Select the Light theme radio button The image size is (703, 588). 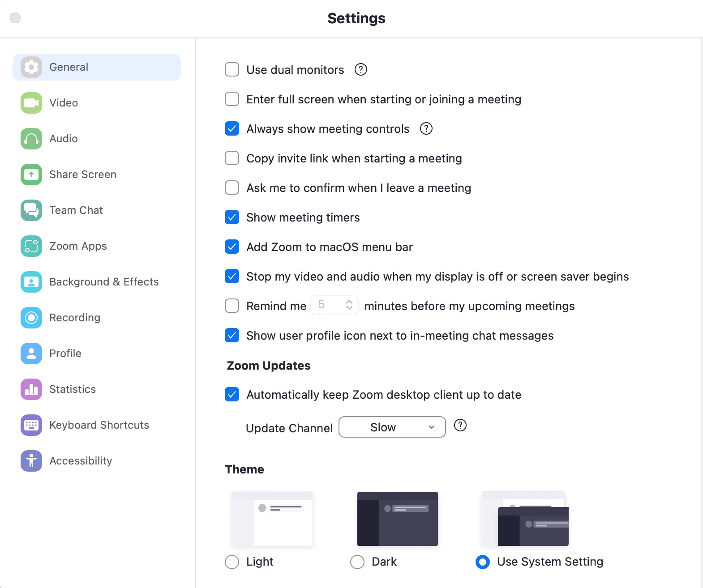coord(232,562)
